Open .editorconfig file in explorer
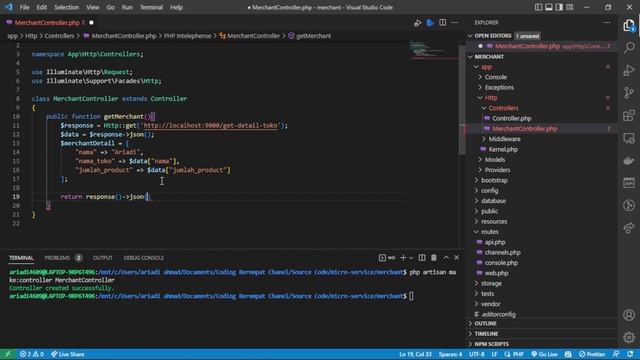640x360 pixels. tap(499, 314)
